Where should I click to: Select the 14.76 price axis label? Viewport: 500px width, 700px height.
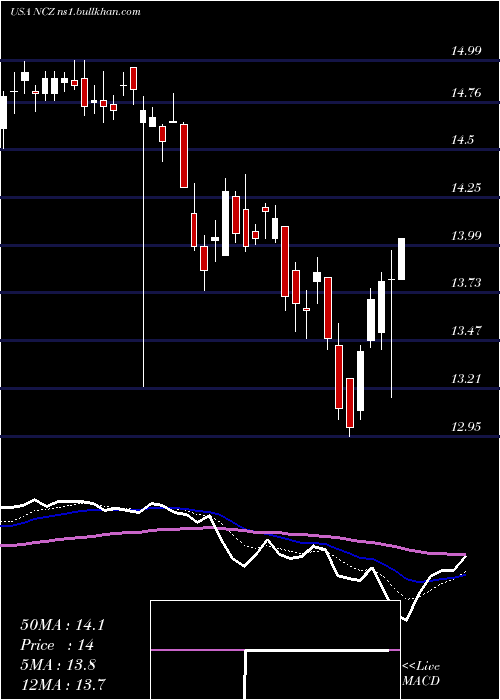point(466,93)
